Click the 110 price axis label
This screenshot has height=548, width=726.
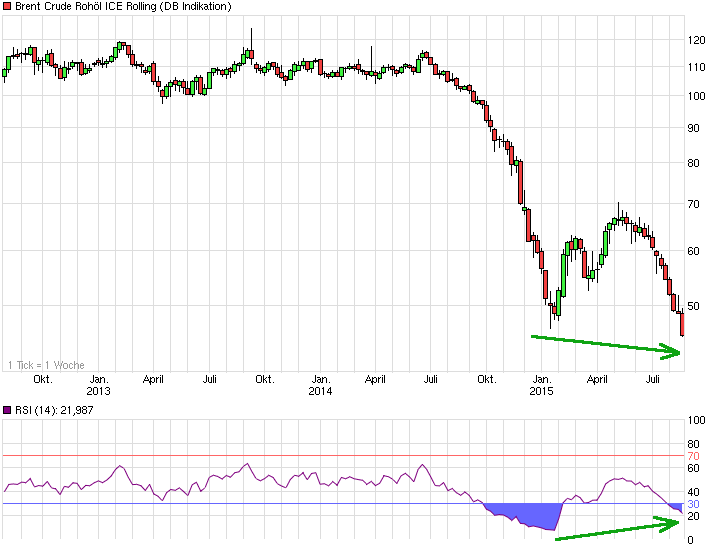[x=696, y=67]
